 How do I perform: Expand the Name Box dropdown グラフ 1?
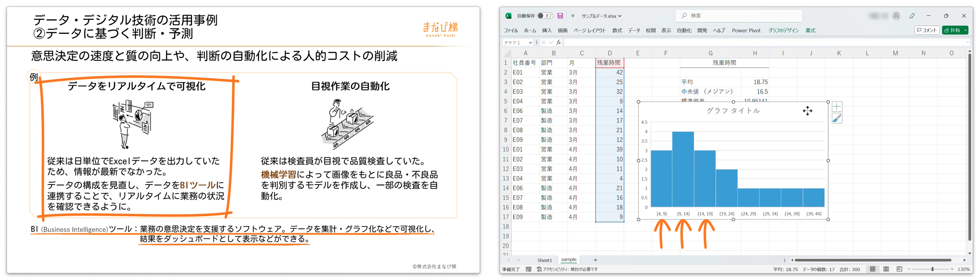point(530,43)
